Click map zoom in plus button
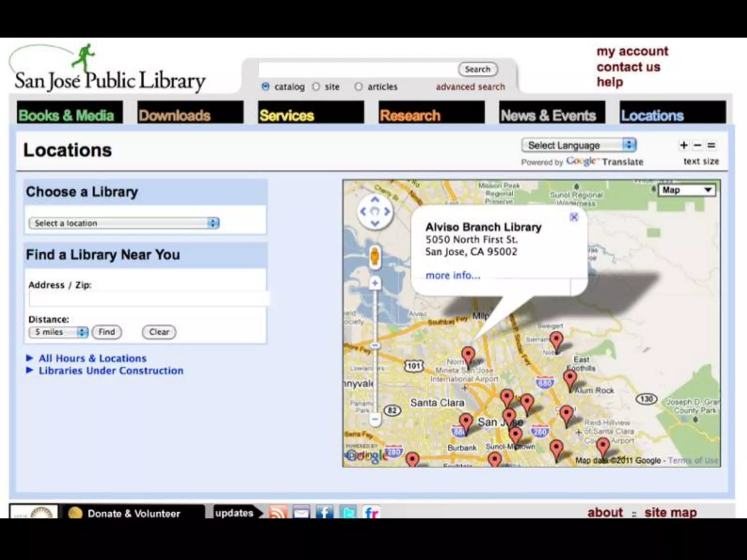 tap(375, 283)
